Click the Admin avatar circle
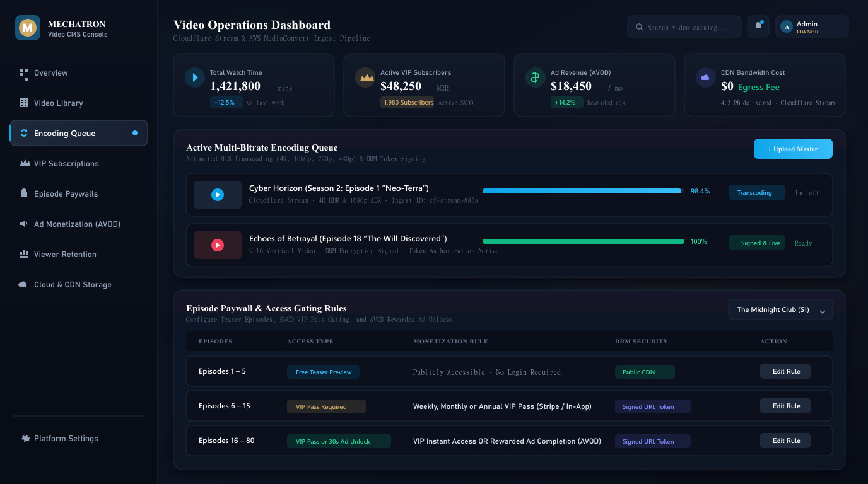868x484 pixels. coord(787,26)
